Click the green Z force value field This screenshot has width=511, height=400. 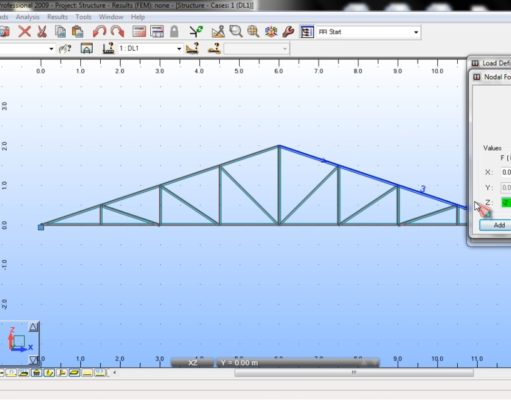click(506, 203)
